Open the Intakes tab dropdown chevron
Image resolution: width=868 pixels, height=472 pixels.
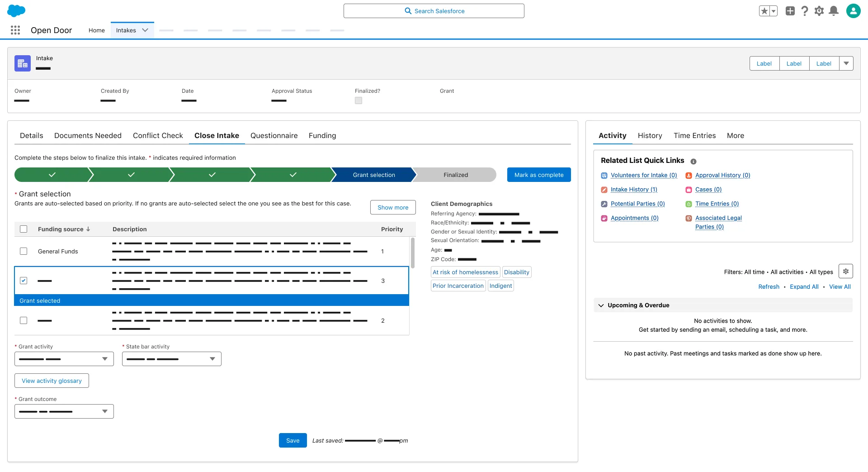tap(145, 30)
